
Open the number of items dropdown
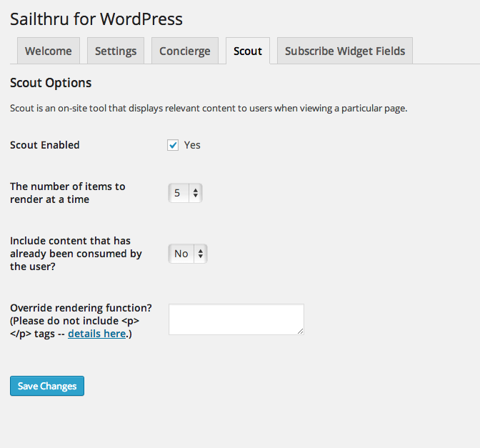(186, 193)
